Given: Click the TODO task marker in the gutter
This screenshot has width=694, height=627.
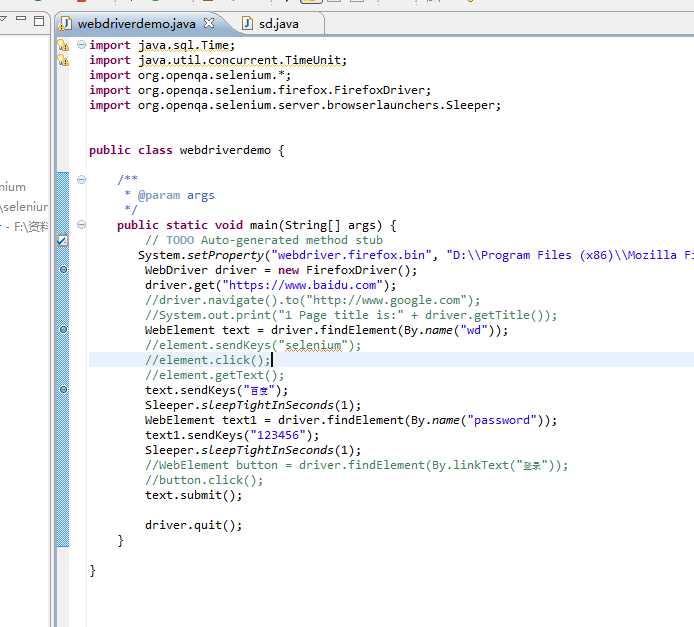Looking at the screenshot, I should 63,240.
